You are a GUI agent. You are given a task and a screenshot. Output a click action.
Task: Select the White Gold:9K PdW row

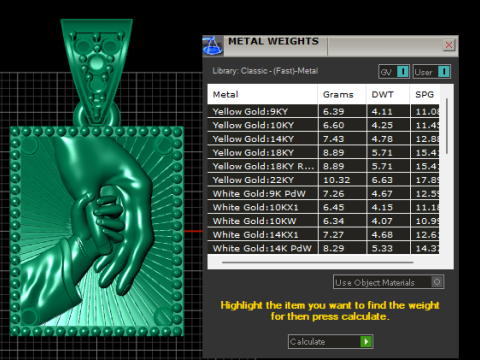click(323, 193)
